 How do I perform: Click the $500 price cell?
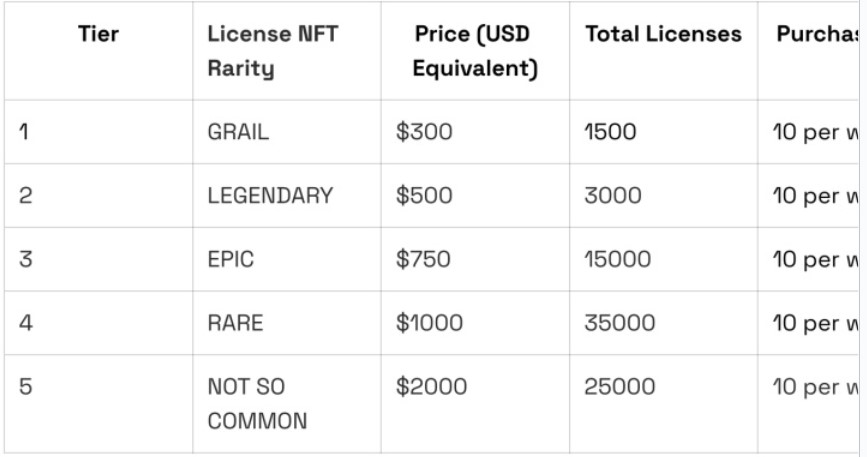[x=424, y=196]
